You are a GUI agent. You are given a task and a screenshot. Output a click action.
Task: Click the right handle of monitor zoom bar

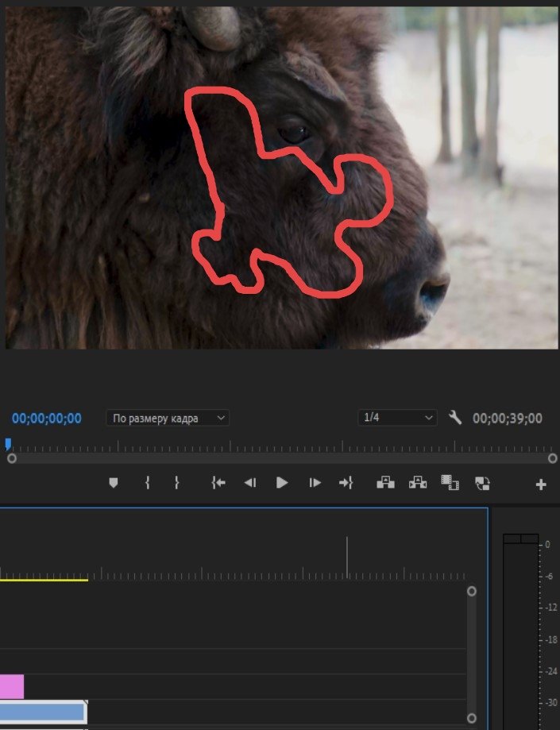tap(552, 458)
